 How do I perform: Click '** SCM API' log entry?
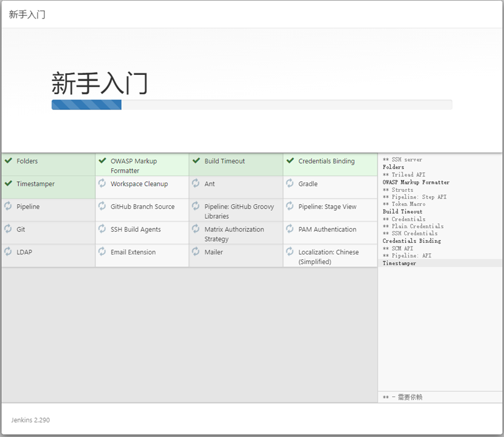[398, 248]
